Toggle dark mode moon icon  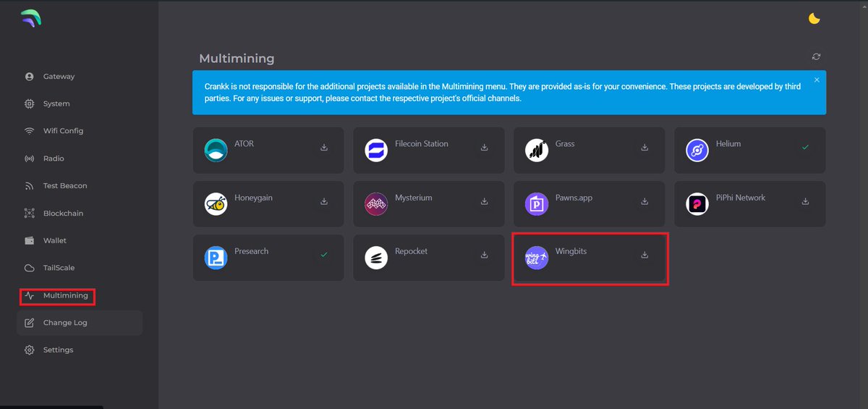click(x=814, y=19)
